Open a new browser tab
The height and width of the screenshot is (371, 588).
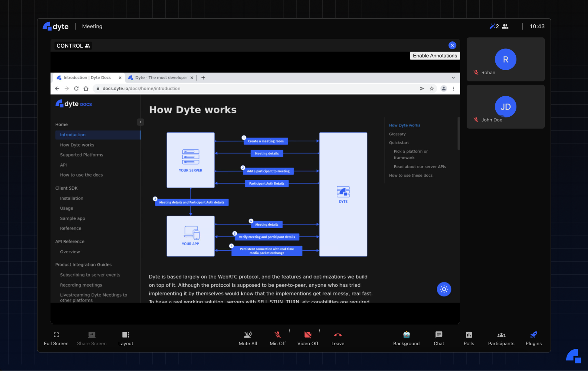(203, 78)
